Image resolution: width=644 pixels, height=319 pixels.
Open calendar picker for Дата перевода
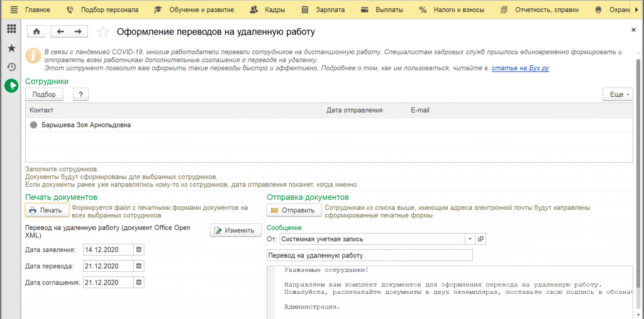pyautogui.click(x=139, y=266)
